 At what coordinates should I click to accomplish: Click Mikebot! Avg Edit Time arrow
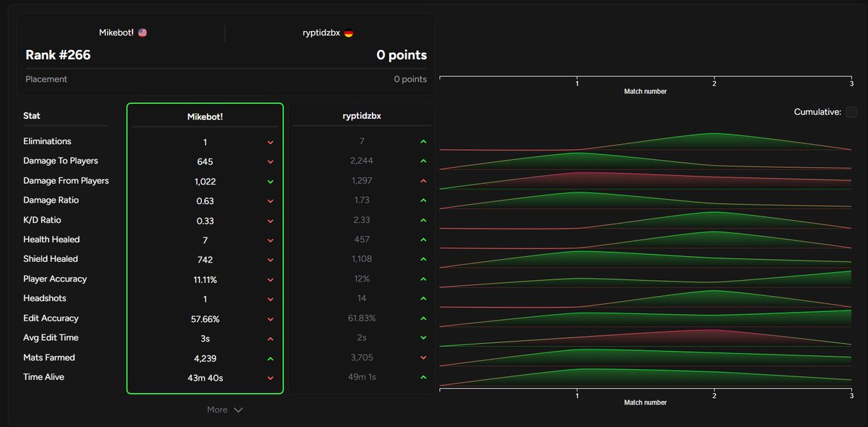[271, 339]
